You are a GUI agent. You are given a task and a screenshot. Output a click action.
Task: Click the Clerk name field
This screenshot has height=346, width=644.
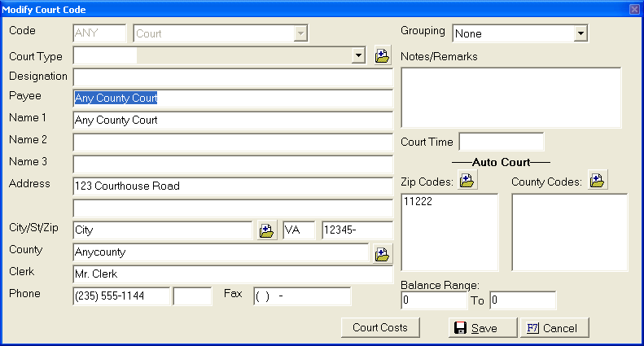(x=232, y=274)
